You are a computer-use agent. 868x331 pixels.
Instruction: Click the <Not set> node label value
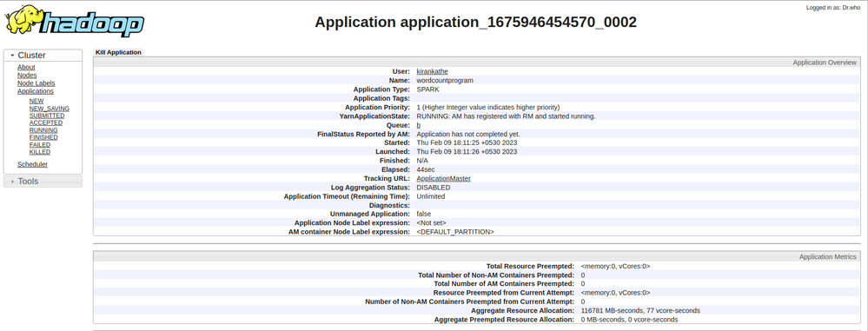click(431, 222)
